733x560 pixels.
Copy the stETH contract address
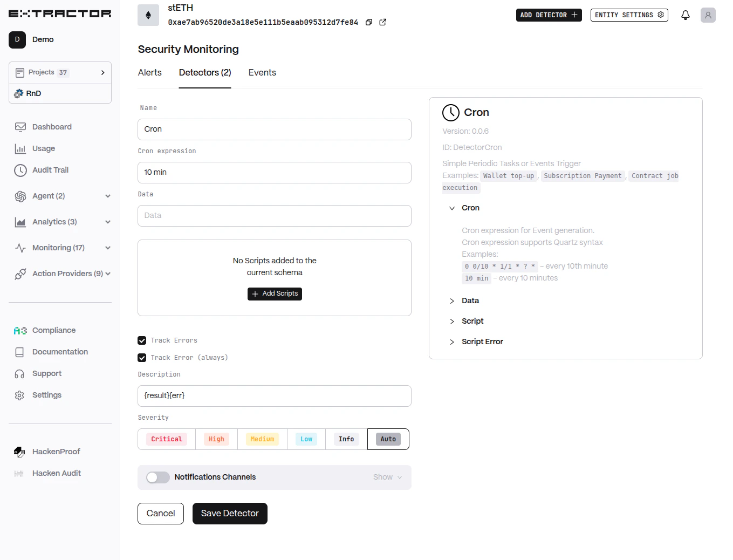(369, 22)
